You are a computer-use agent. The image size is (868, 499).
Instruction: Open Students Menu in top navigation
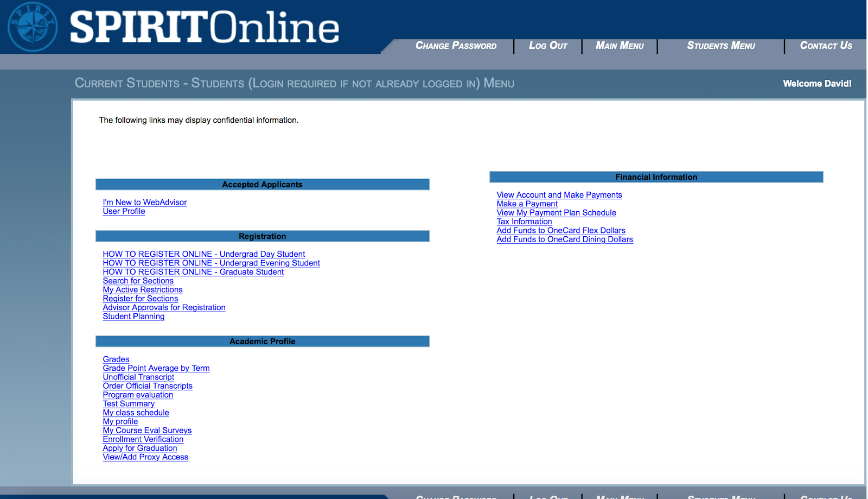(x=721, y=46)
